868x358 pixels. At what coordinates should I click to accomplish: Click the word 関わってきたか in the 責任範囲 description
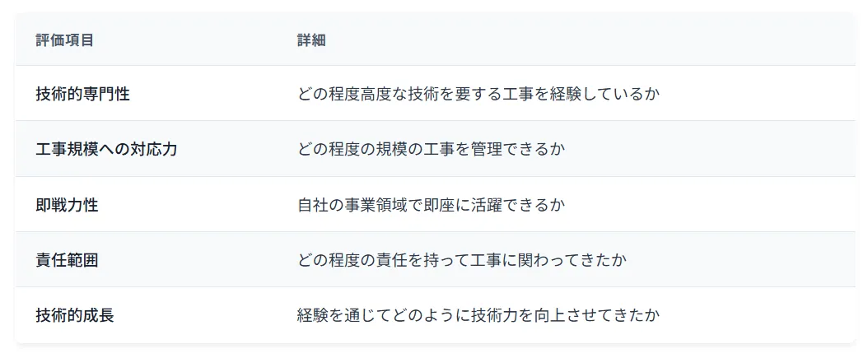pyautogui.click(x=573, y=260)
